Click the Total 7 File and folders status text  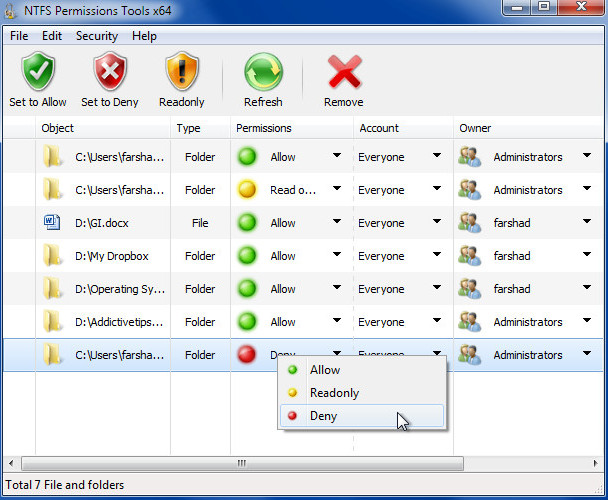click(x=65, y=485)
